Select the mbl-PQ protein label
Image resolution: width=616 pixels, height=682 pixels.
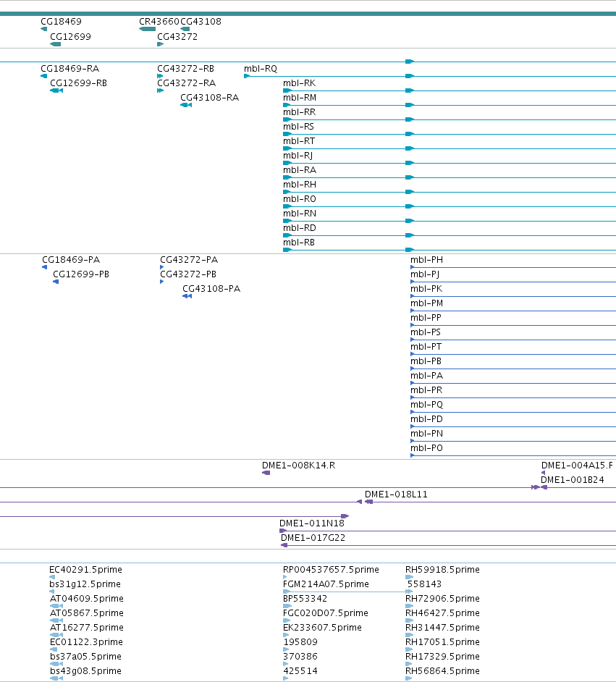pos(426,405)
